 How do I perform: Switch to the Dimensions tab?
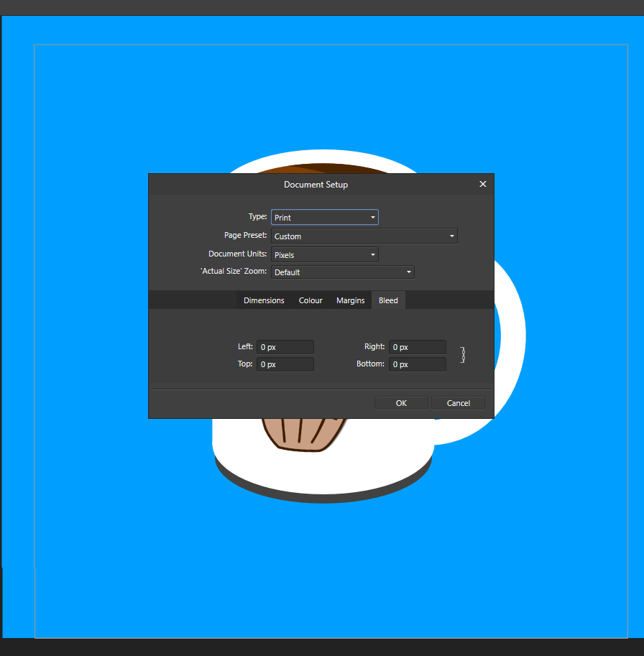[264, 300]
